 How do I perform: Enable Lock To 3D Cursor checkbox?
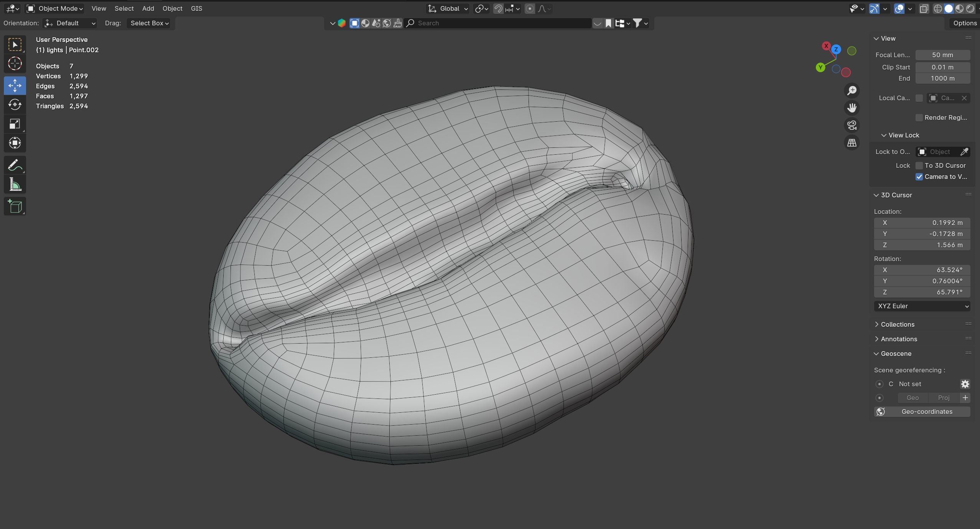point(919,165)
